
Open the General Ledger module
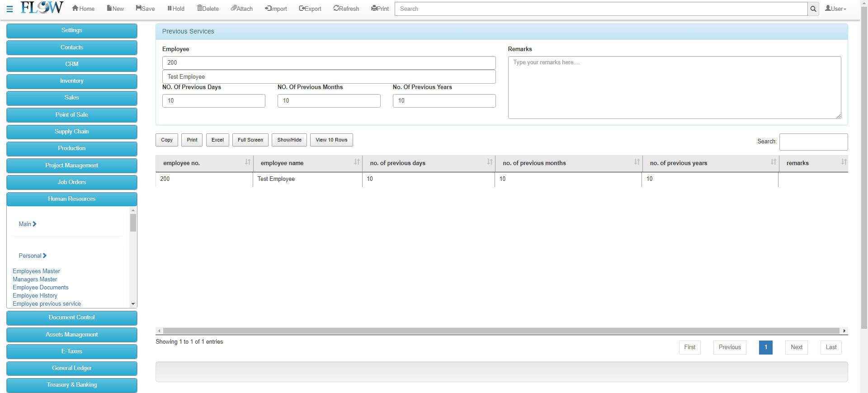click(72, 368)
